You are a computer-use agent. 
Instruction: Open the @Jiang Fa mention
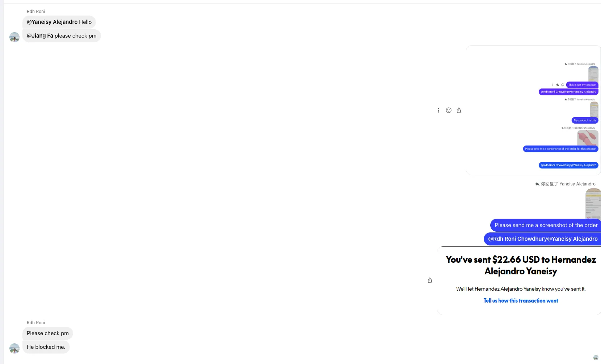coord(40,36)
